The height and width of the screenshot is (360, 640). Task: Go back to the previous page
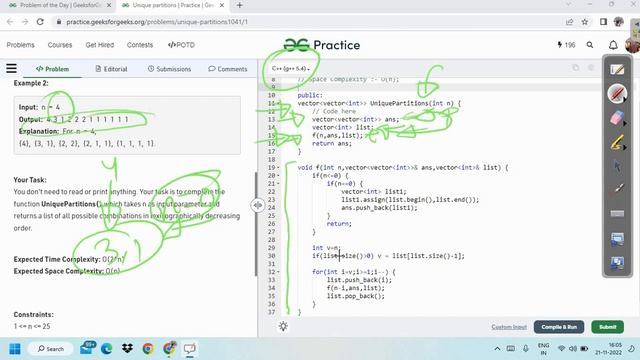pyautogui.click(x=10, y=22)
